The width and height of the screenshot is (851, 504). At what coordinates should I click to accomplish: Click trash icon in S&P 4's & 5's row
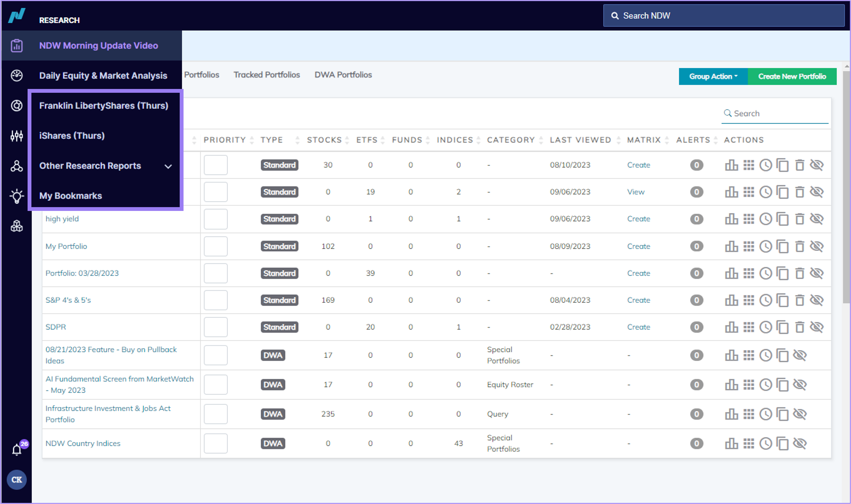(x=800, y=300)
